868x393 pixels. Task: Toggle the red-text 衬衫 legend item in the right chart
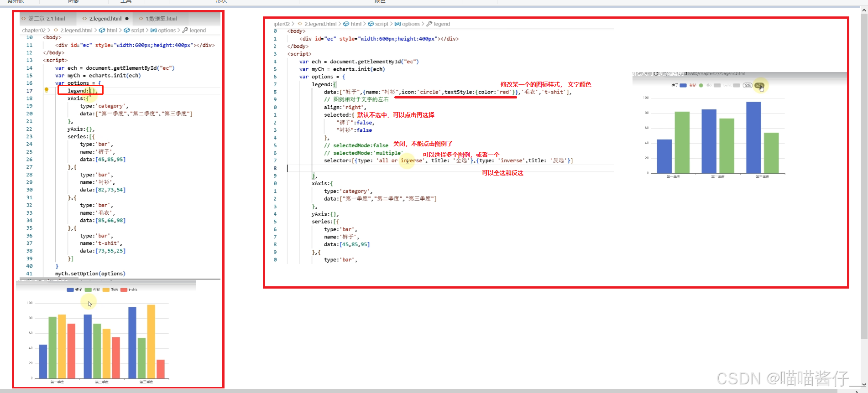tap(696, 85)
